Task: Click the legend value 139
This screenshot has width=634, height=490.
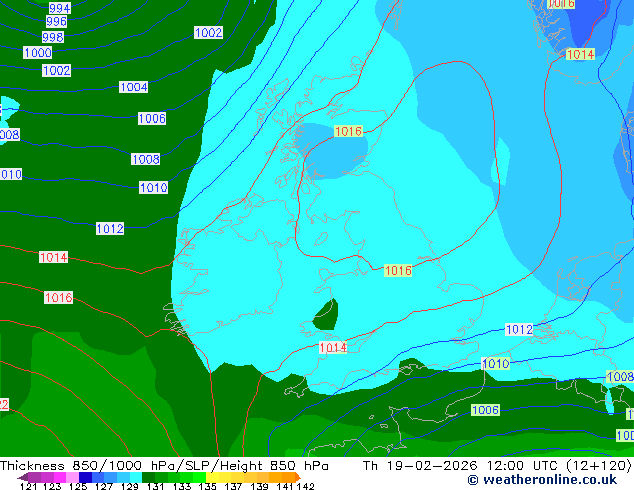Action: [259, 486]
